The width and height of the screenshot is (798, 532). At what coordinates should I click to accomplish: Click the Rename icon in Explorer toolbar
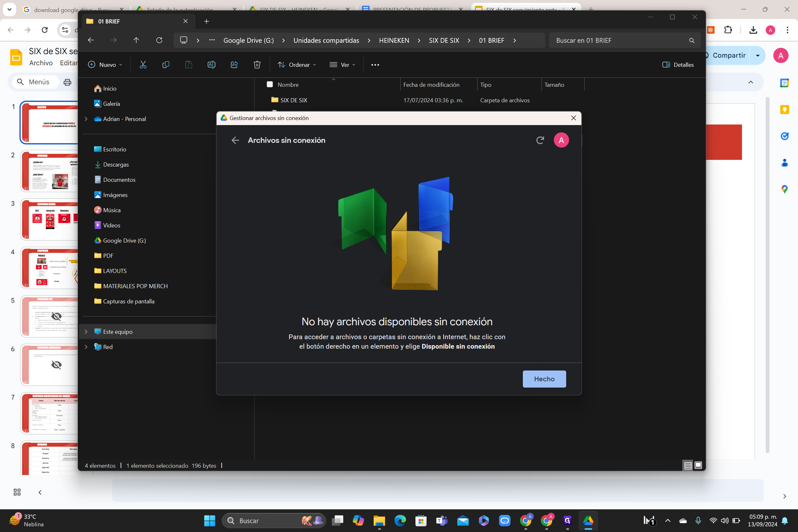212,65
